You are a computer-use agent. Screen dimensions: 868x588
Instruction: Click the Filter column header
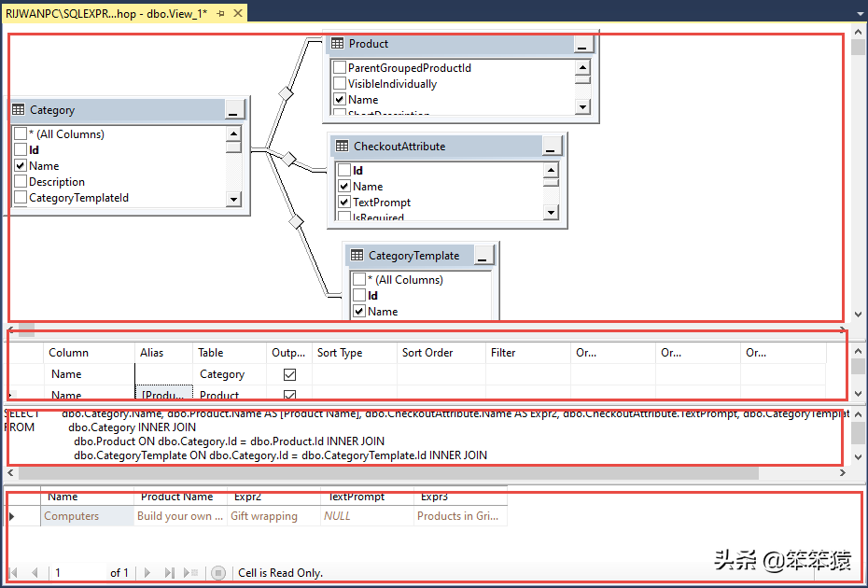coord(527,353)
